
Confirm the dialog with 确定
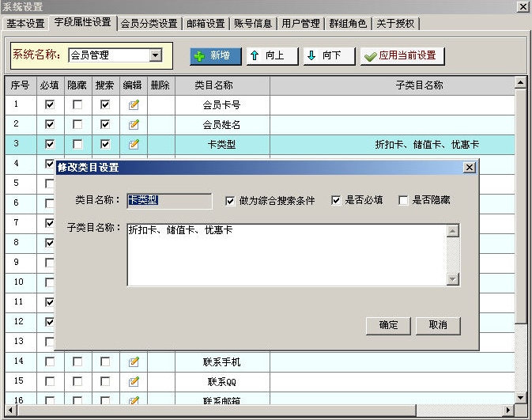[388, 325]
